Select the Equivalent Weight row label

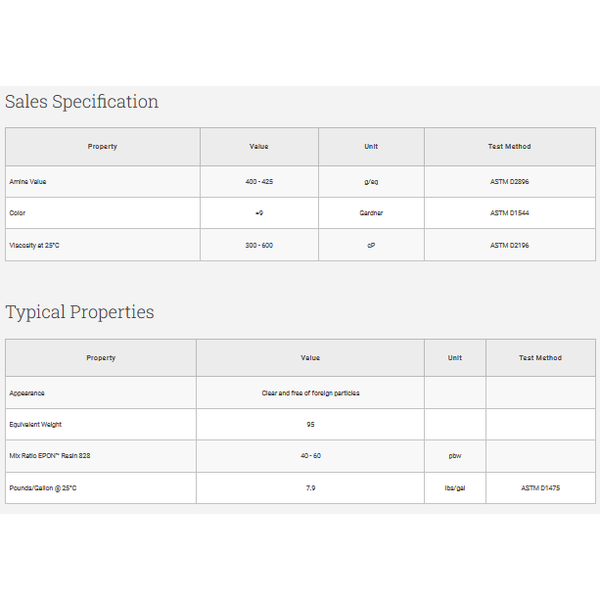point(35,425)
